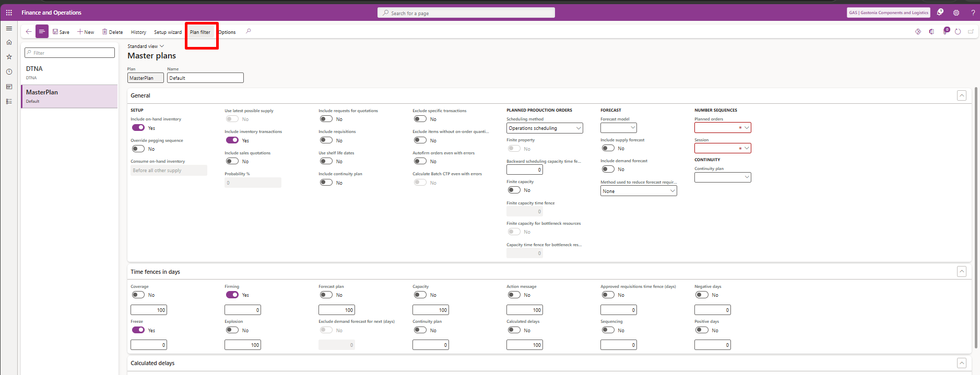Open Recent clock icon in sidebar
Viewport: 980px width, 375px height.
tap(9, 72)
